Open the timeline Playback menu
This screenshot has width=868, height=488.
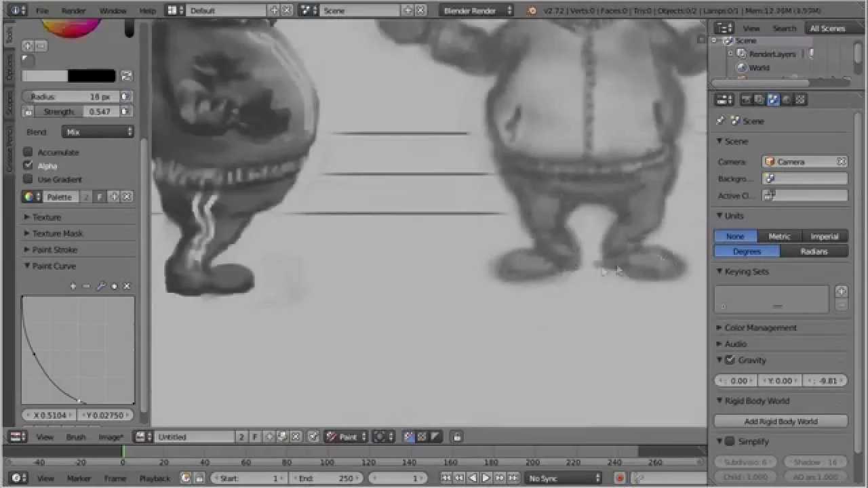coord(155,479)
